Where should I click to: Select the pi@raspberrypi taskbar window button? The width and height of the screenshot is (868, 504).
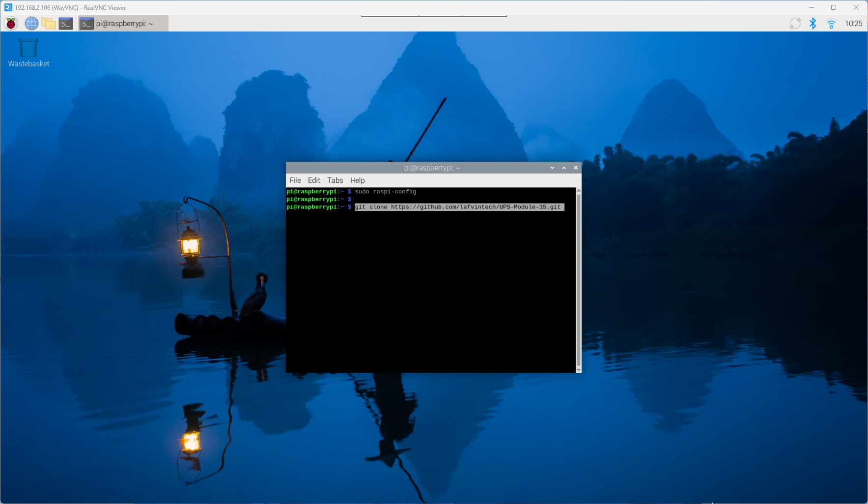(123, 23)
